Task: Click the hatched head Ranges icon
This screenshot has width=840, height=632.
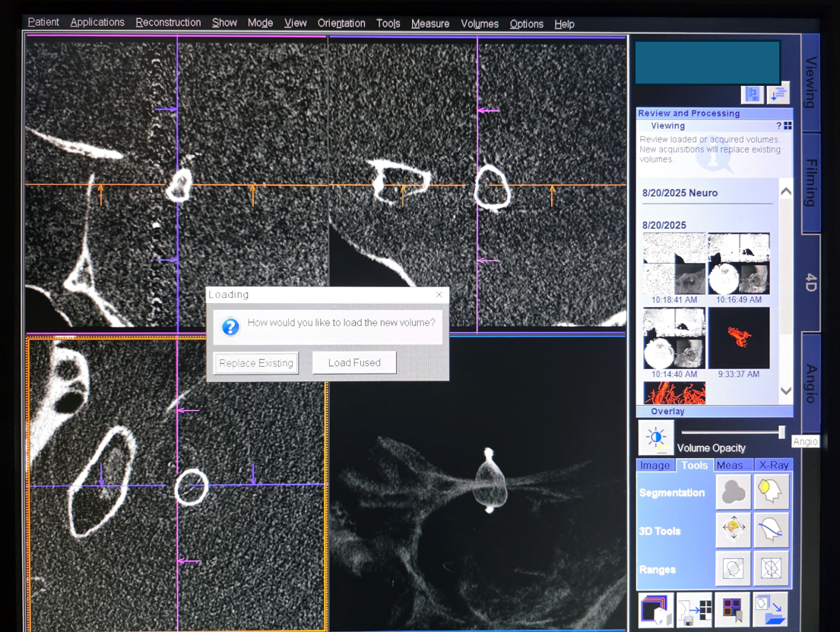Action: (x=734, y=568)
